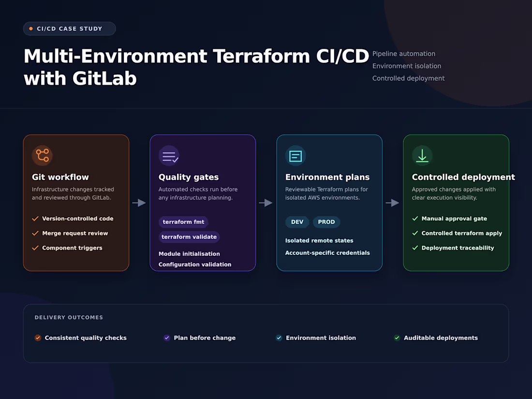Viewport: 532px width, 399px height.
Task: Click checkmark beside Controlled terraform apply
Action: pyautogui.click(x=415, y=233)
